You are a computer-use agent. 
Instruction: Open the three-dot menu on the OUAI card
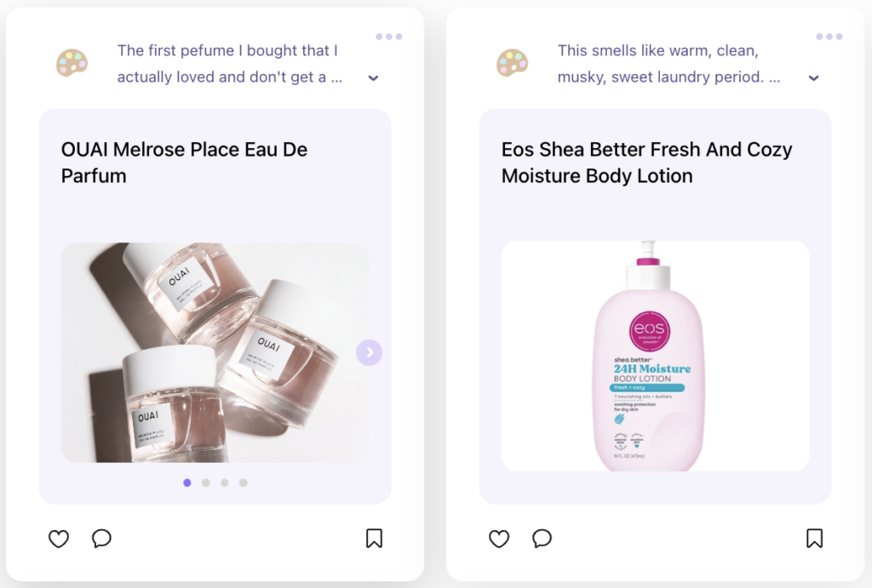(x=388, y=37)
